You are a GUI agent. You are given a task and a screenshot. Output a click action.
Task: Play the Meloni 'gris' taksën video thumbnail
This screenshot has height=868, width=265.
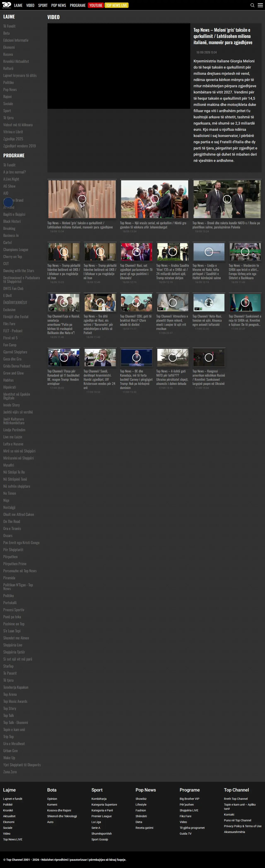(82, 199)
